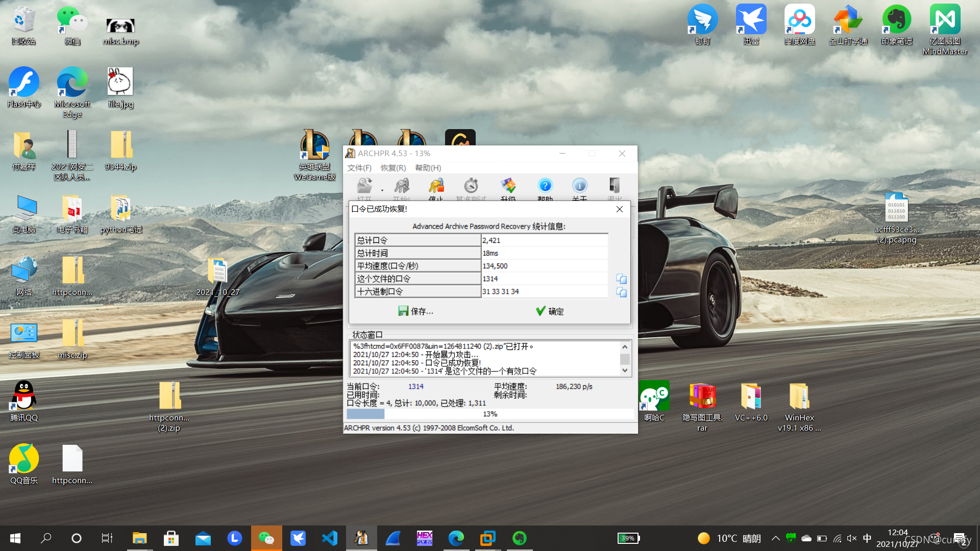
Task: Show hidden system tray icons chevron
Action: click(775, 538)
